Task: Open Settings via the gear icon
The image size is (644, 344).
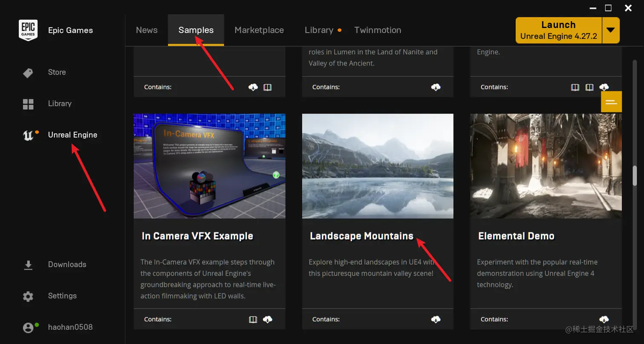Action: (x=28, y=295)
